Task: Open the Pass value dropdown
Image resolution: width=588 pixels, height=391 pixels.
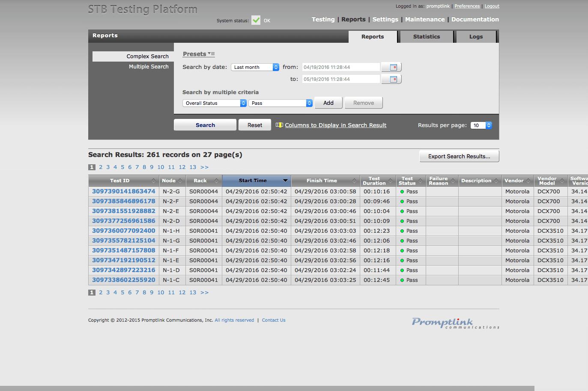Action: coord(281,103)
